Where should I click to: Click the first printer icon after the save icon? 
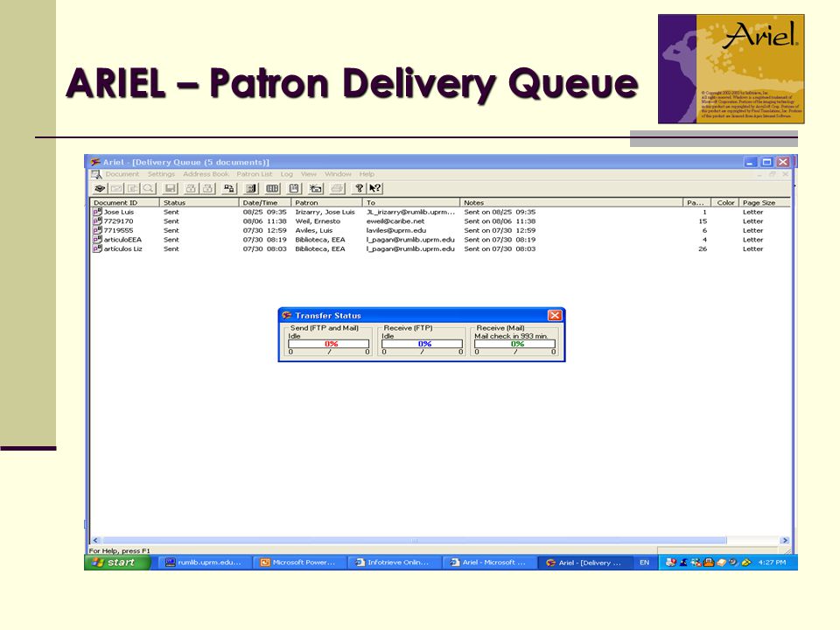click(x=191, y=188)
